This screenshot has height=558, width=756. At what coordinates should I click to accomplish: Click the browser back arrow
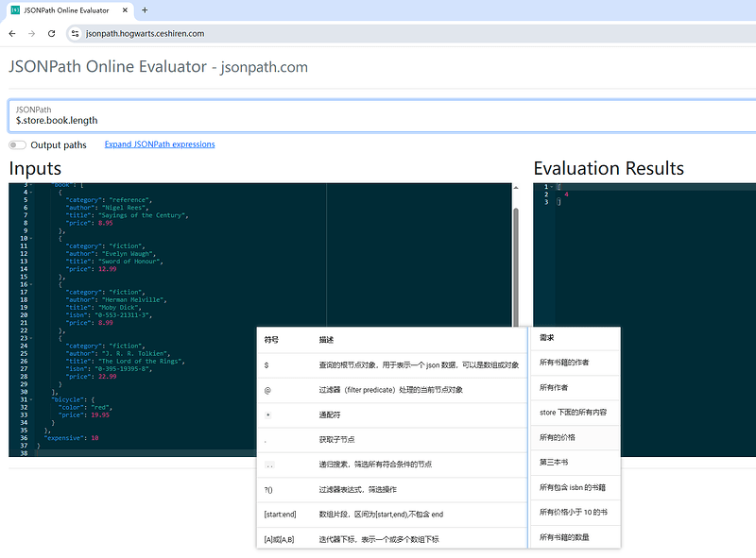12,34
